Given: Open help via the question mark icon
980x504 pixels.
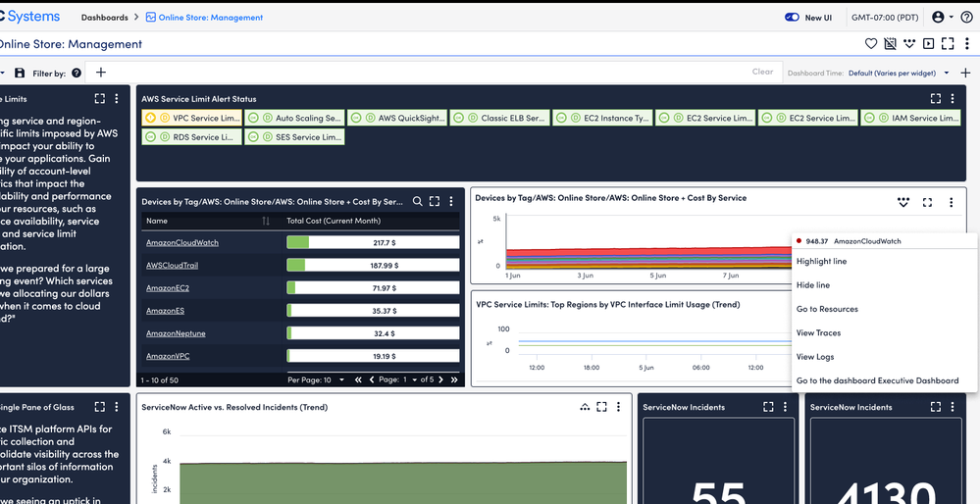Looking at the screenshot, I should tap(966, 18).
